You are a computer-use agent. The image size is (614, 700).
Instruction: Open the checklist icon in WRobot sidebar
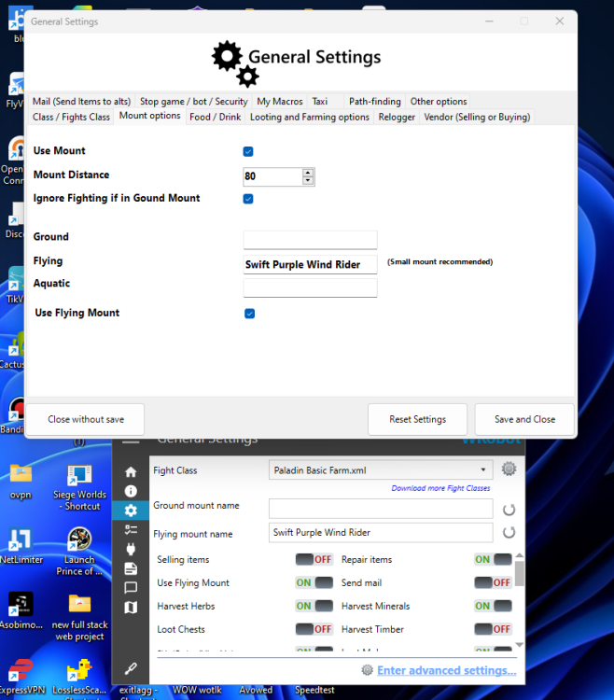tap(131, 530)
